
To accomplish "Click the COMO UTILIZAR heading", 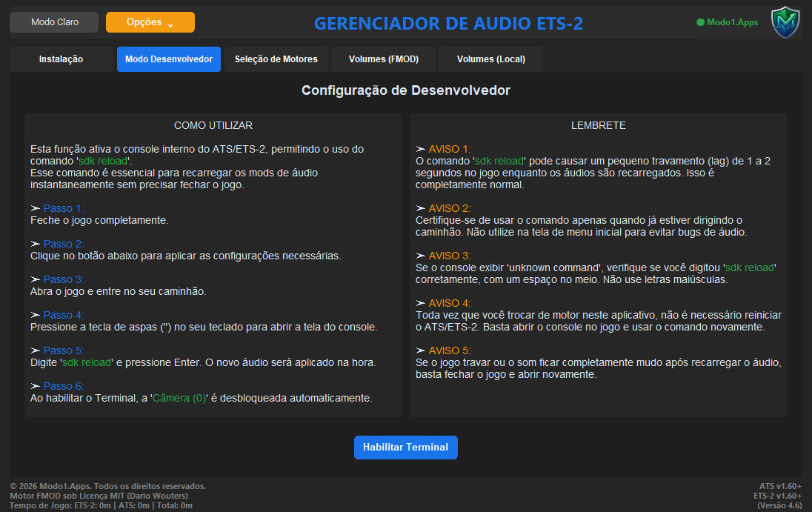I will coord(213,125).
